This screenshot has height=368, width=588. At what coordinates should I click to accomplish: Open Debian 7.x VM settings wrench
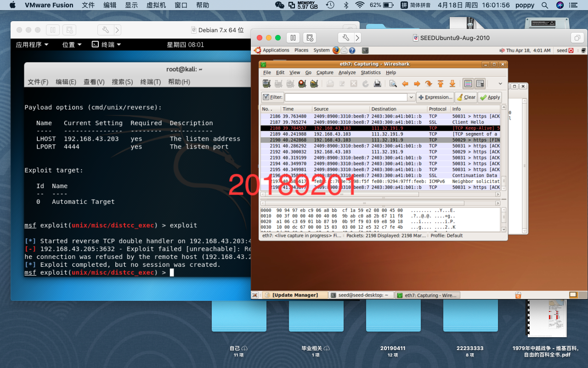point(105,30)
